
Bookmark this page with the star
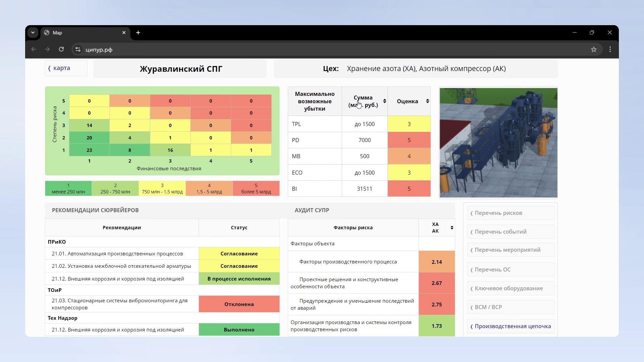click(x=594, y=49)
